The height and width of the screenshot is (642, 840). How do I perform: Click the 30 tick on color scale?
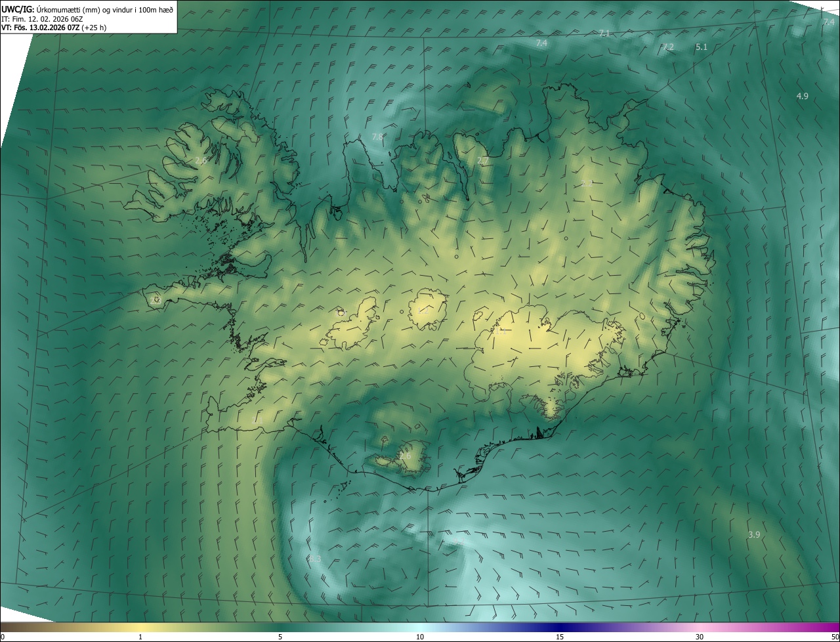(700, 637)
